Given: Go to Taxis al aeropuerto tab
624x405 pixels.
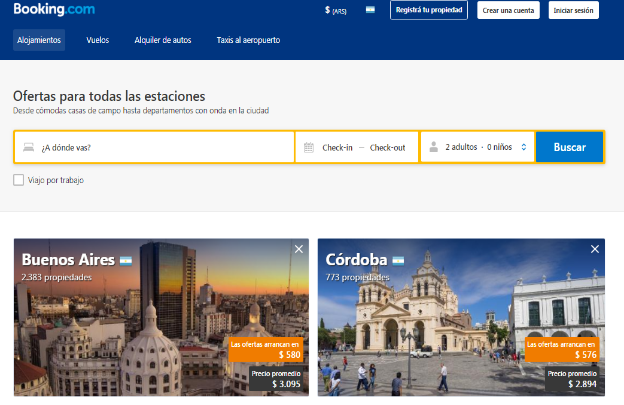Looking at the screenshot, I should tap(248, 40).
